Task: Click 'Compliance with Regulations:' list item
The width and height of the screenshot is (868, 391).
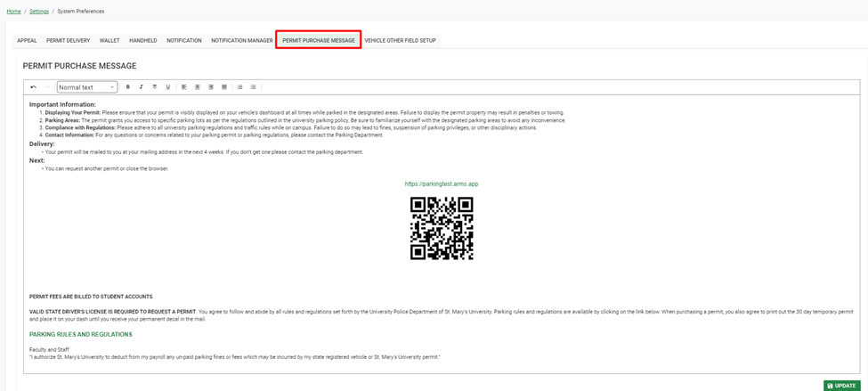Action: [291, 128]
